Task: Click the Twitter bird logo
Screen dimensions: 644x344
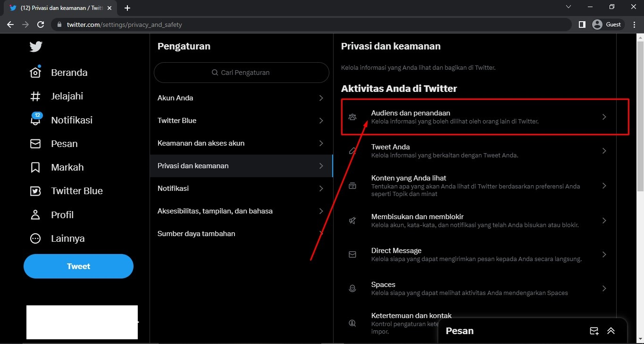Action: (35, 47)
